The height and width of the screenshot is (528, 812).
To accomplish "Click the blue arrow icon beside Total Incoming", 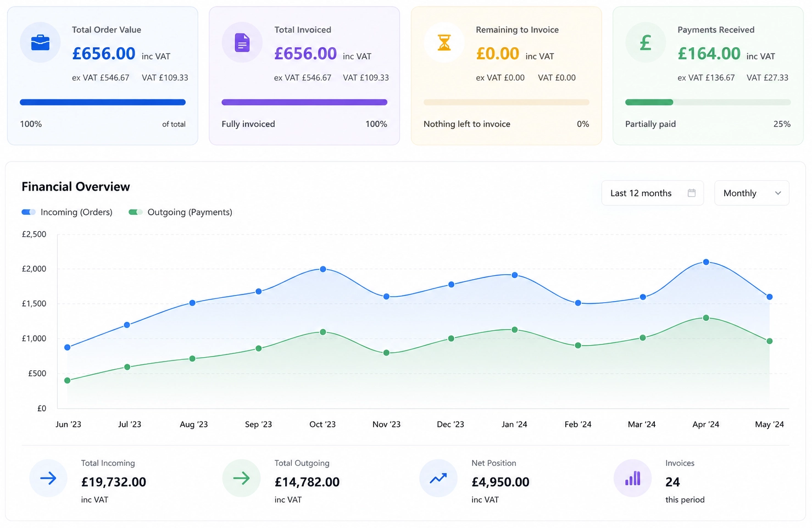I will 48,478.
